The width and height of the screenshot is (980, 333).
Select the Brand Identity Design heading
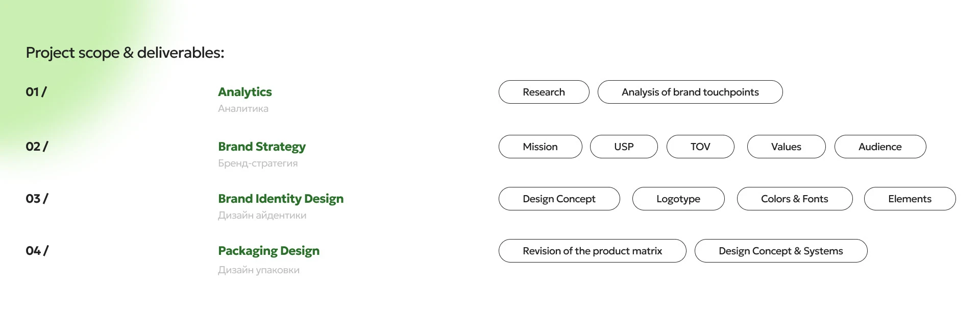tap(281, 199)
